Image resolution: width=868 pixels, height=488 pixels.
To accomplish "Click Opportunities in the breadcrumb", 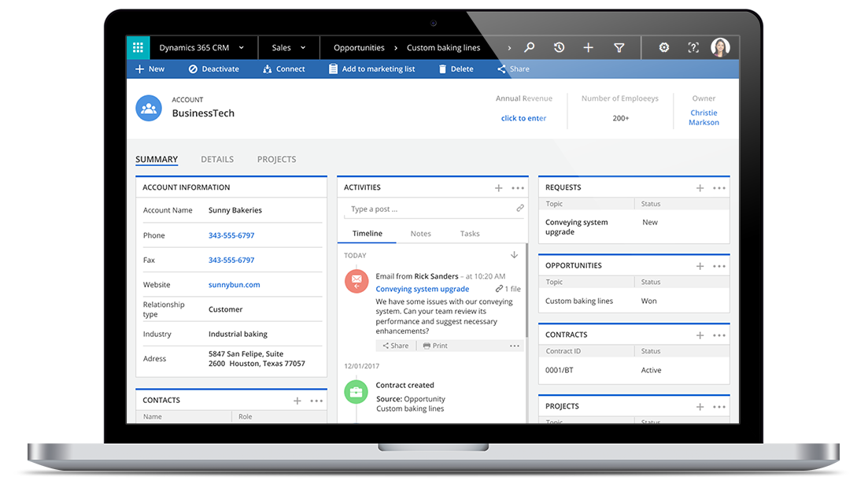I will coord(359,48).
